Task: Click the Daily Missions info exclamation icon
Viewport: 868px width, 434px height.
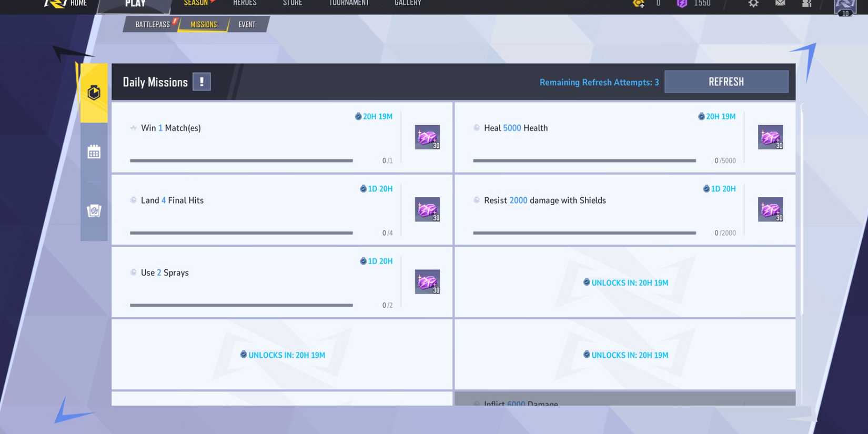Action: click(201, 82)
